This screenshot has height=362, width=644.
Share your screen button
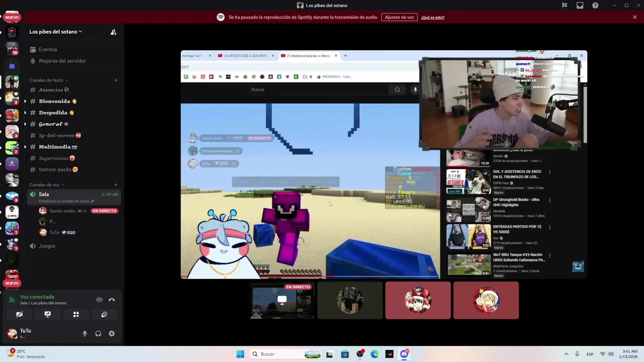pyautogui.click(x=48, y=314)
